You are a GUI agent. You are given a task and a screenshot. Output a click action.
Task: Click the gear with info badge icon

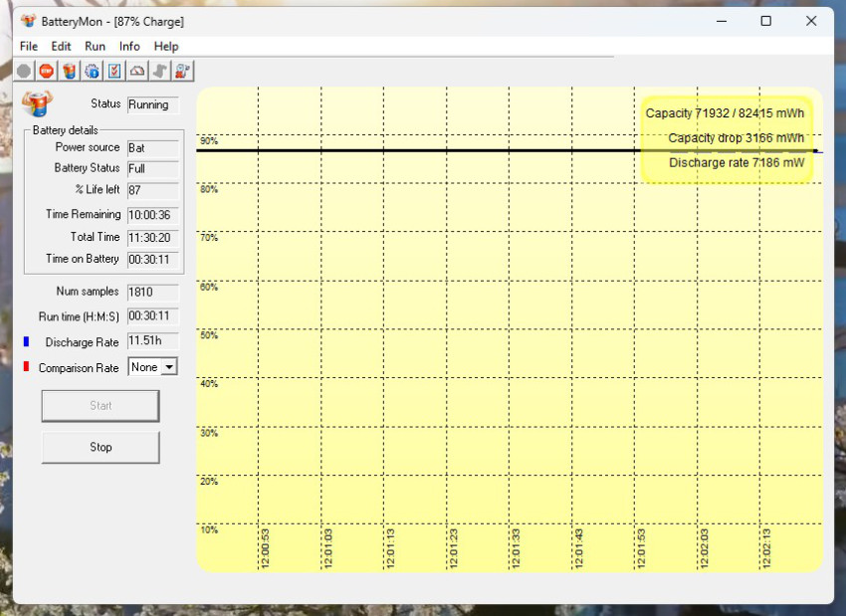92,71
